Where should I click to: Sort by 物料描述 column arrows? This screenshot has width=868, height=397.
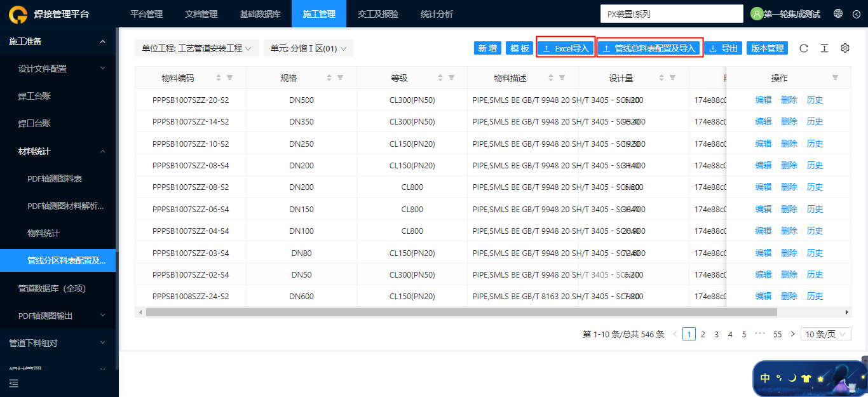(551, 77)
